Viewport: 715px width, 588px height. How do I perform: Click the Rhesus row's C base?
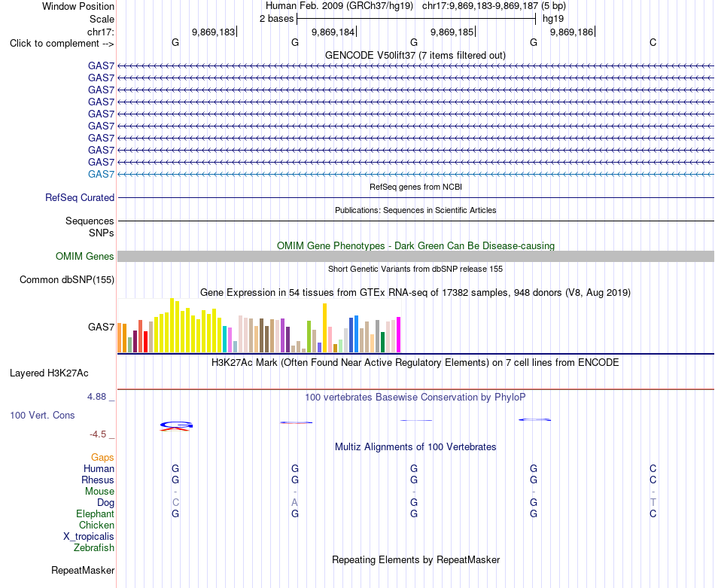653,480
